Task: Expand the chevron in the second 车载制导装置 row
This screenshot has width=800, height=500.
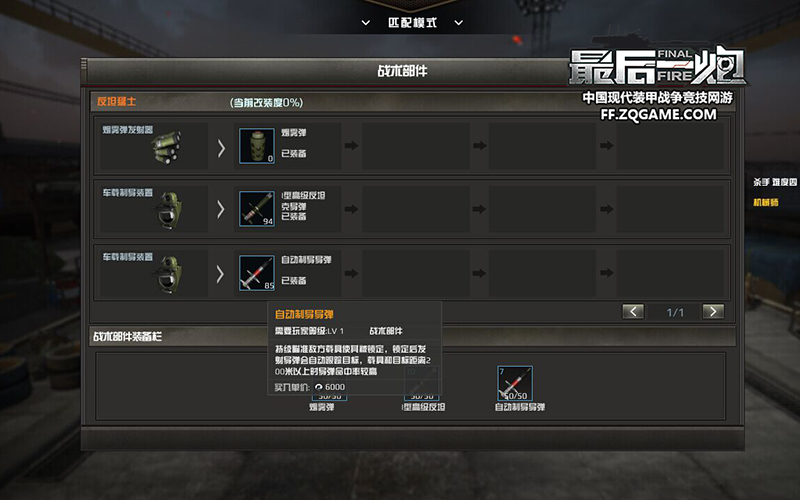Action: point(221,209)
